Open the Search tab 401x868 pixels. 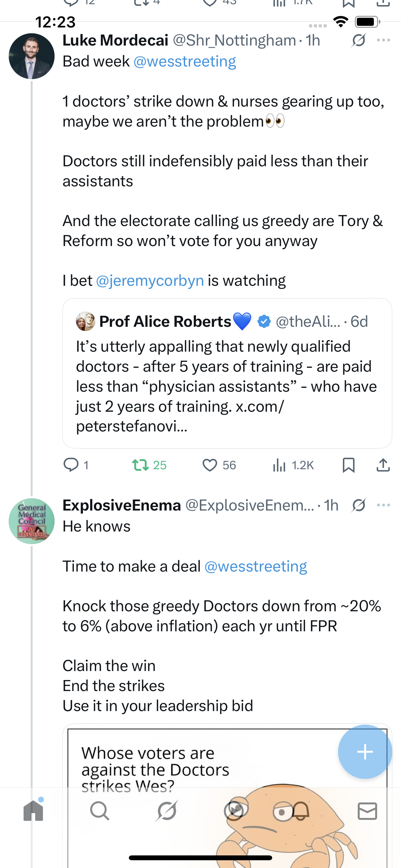coord(100,811)
